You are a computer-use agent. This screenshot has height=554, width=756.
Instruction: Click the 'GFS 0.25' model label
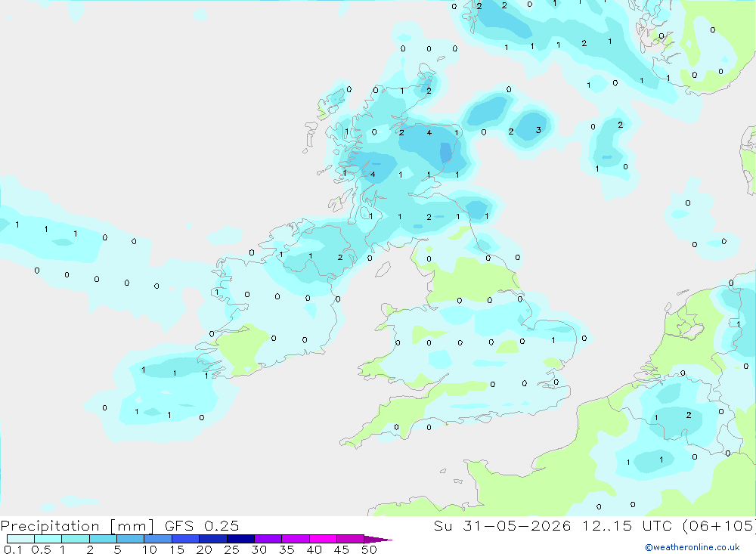click(202, 525)
